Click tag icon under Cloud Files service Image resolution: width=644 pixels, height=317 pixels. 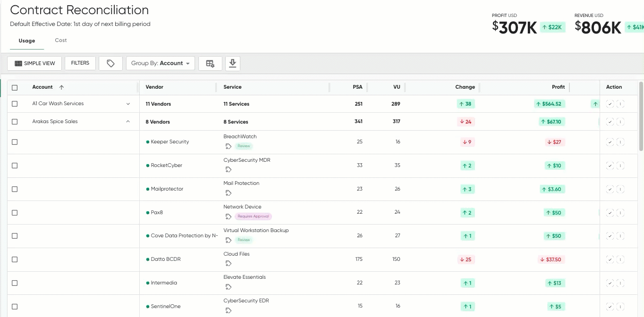[229, 263]
